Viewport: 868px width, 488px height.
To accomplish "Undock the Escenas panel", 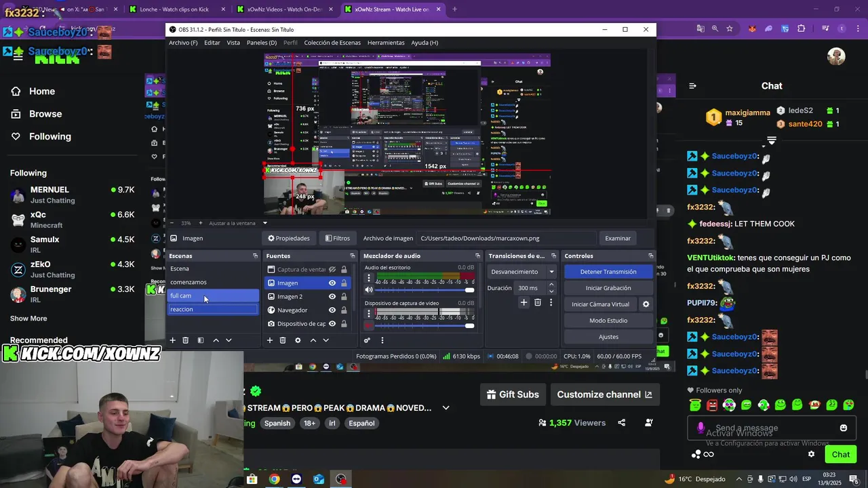I will pyautogui.click(x=255, y=256).
